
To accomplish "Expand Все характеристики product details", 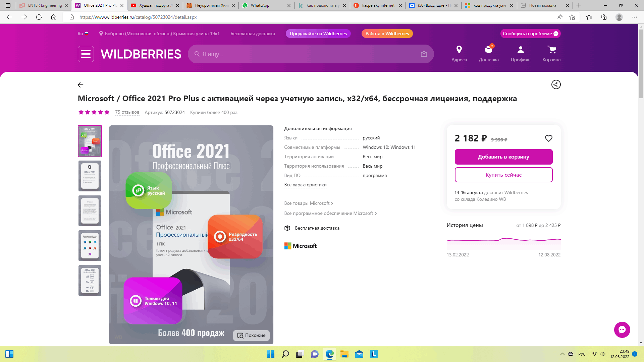I will click(305, 184).
